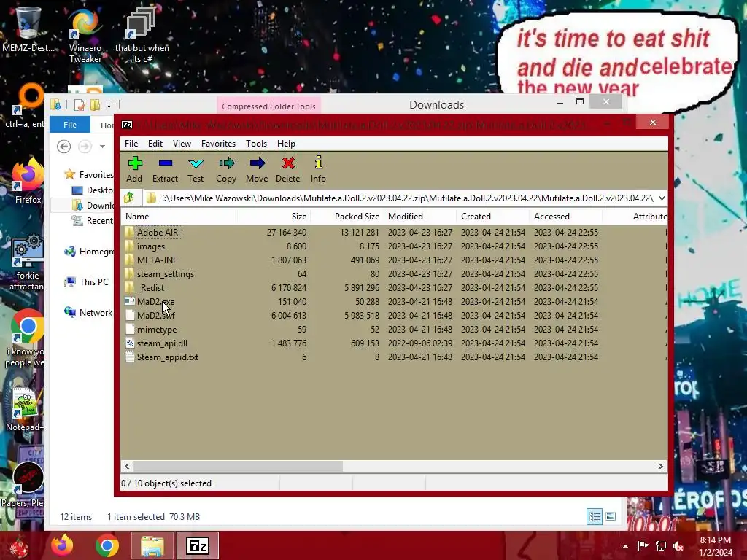Viewport: 747px width, 560px height.
Task: Click the Back arrow in Explorer window
Action: (x=64, y=146)
